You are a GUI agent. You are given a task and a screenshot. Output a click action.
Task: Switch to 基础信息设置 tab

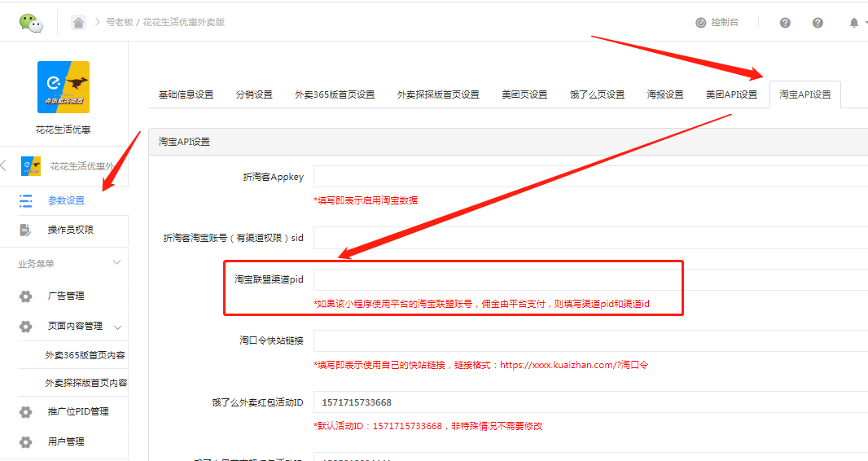click(x=186, y=94)
